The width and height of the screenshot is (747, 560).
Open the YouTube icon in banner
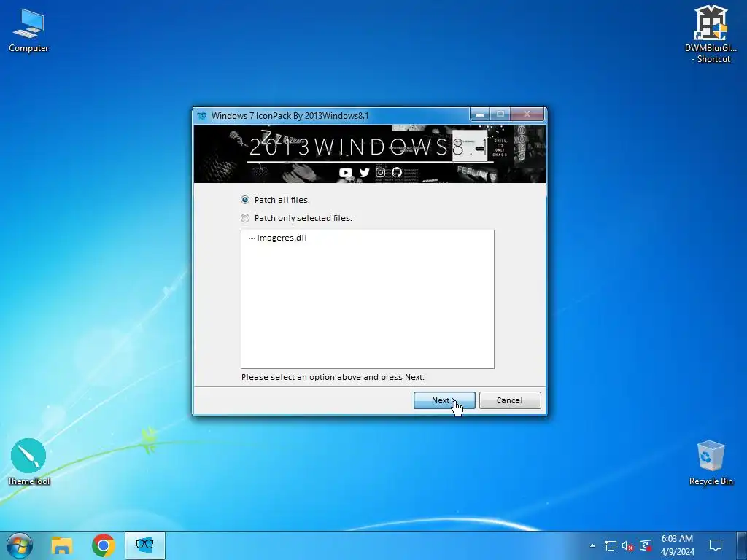[x=346, y=172]
